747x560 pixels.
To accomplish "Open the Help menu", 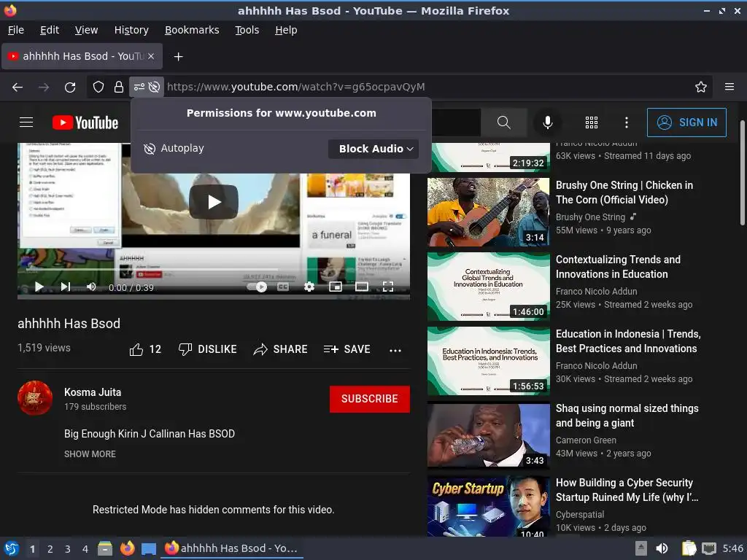I will tap(286, 30).
